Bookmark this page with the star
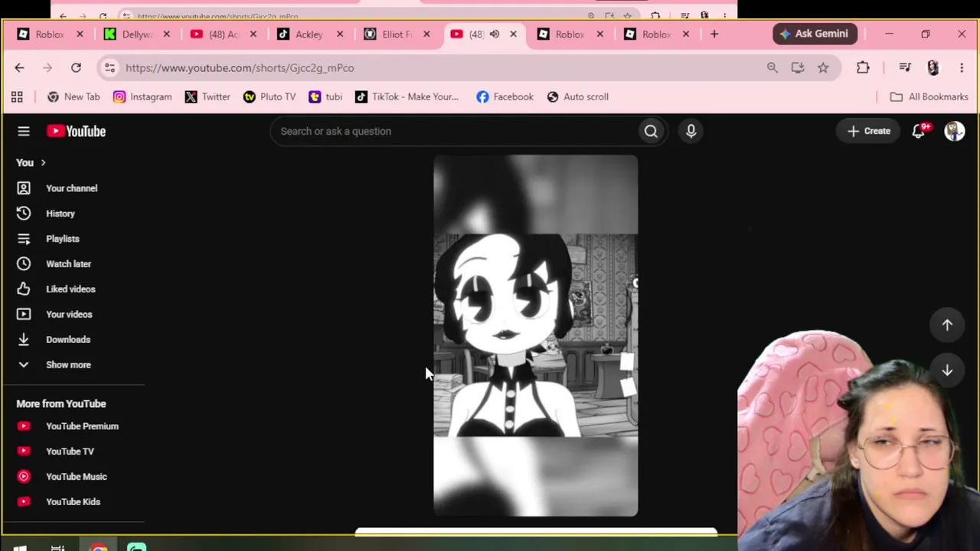 pyautogui.click(x=823, y=68)
